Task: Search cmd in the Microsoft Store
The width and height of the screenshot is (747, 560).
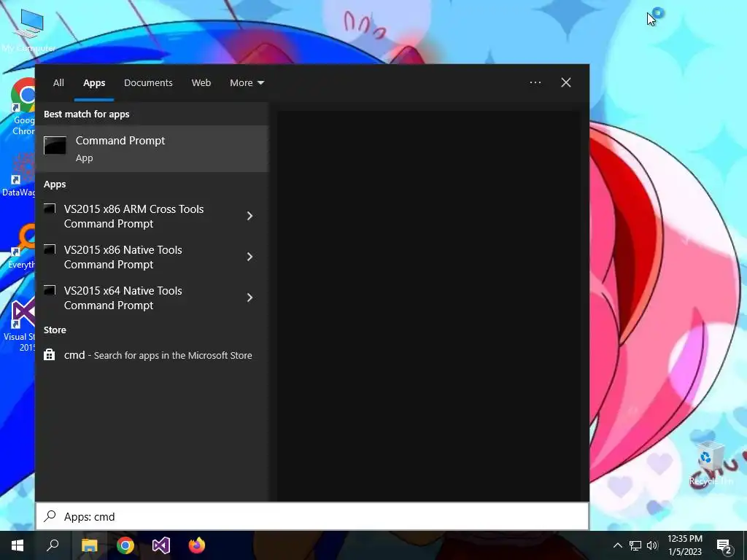Action: tap(152, 355)
